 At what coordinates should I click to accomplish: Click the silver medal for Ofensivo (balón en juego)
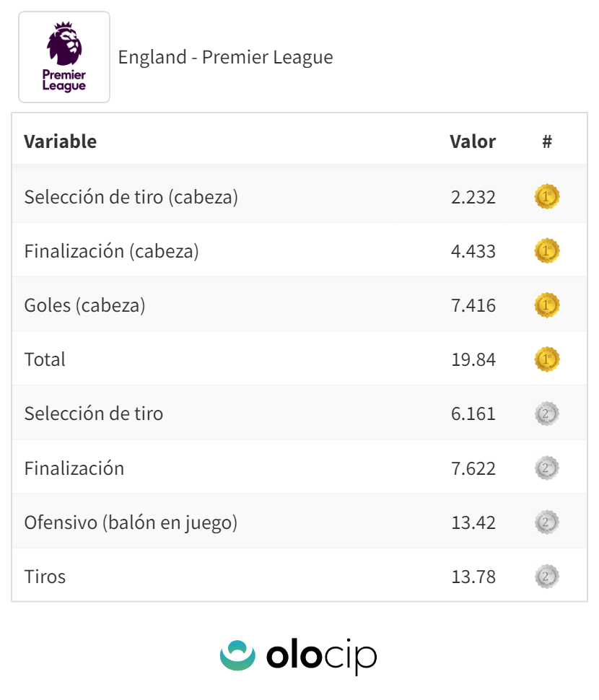(547, 522)
